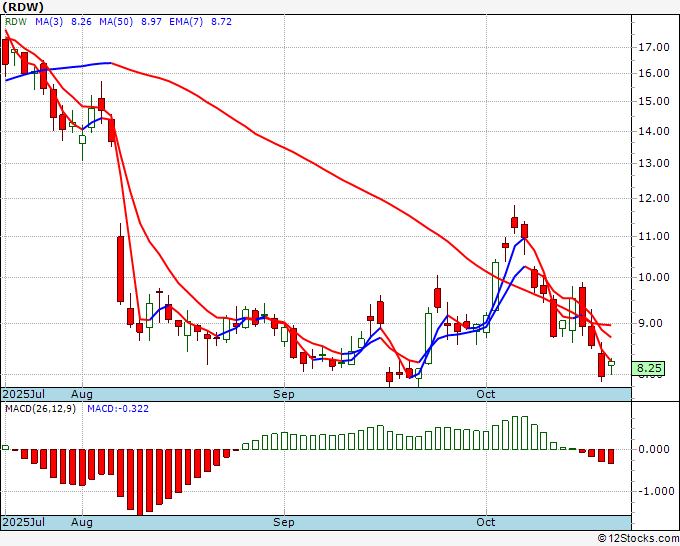Image resolution: width=680 pixels, height=546 pixels.
Task: Click the Oct marker on price timeline
Action: (486, 394)
